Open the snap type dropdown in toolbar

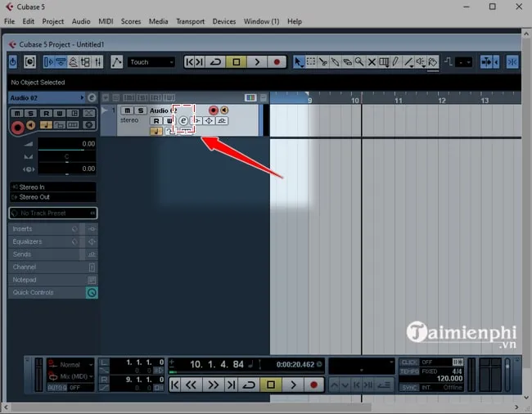point(464,62)
